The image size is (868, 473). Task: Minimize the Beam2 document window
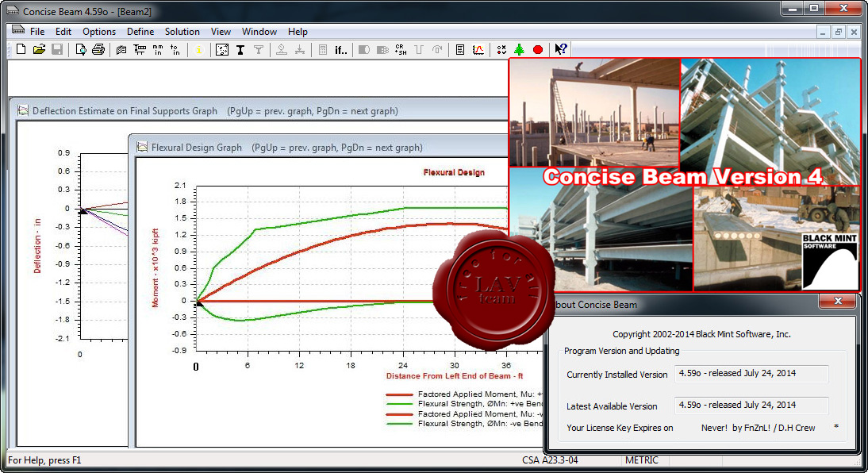(823, 32)
